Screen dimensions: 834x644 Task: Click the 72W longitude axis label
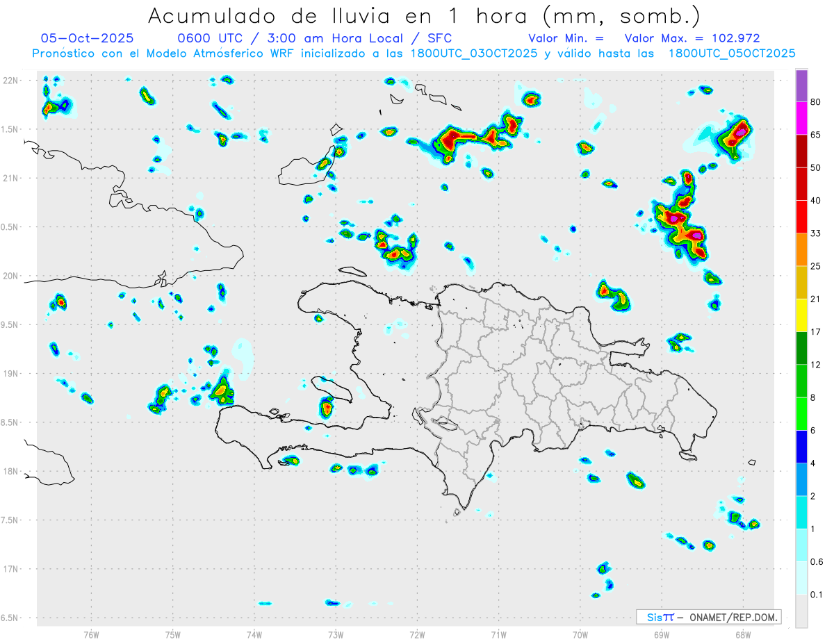(x=417, y=634)
